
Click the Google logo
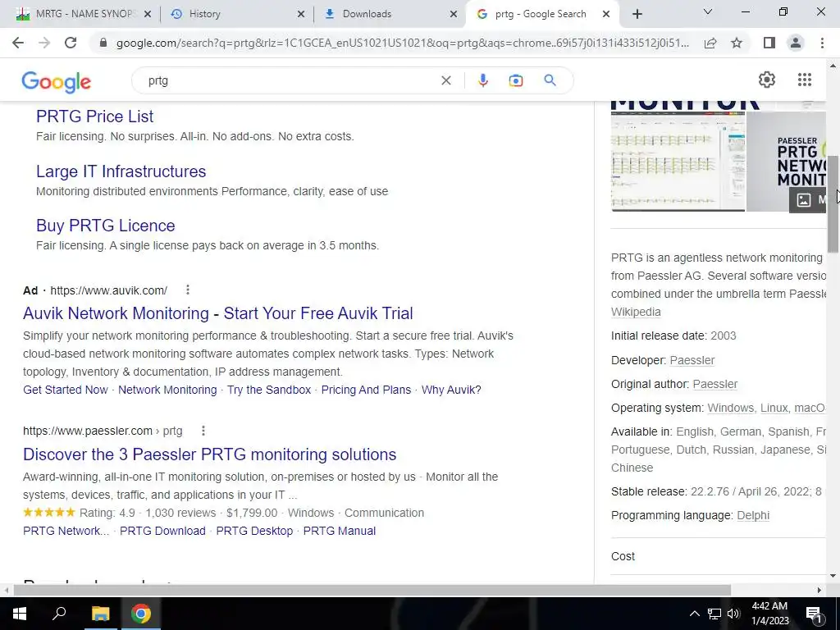click(57, 82)
